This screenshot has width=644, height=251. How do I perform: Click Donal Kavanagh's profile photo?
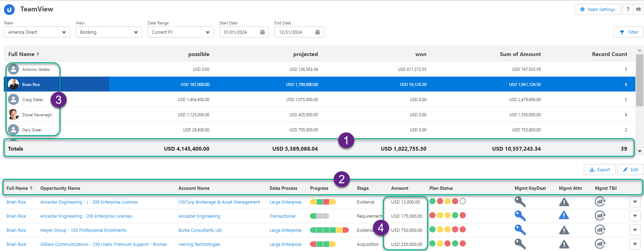click(x=13, y=114)
